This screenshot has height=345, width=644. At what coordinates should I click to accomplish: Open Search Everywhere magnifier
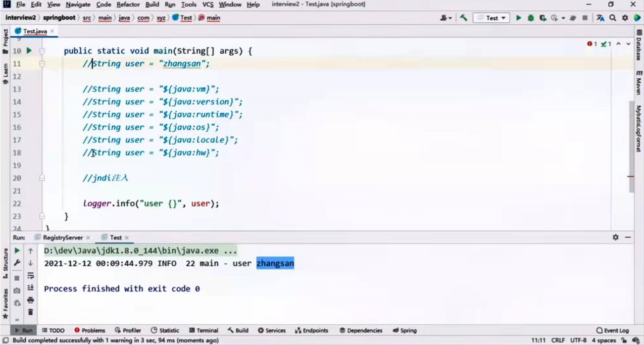(613, 18)
